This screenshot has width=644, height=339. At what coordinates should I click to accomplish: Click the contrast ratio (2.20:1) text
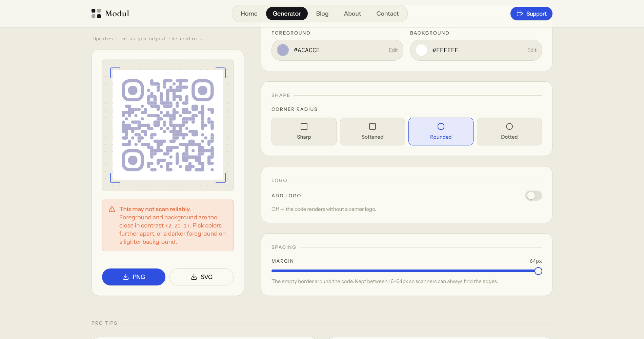click(x=178, y=226)
